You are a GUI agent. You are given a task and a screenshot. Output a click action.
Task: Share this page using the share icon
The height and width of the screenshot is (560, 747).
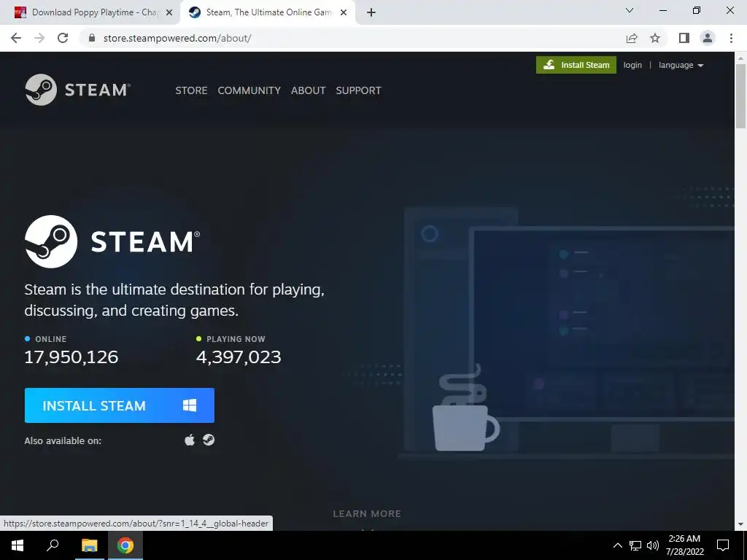(632, 38)
